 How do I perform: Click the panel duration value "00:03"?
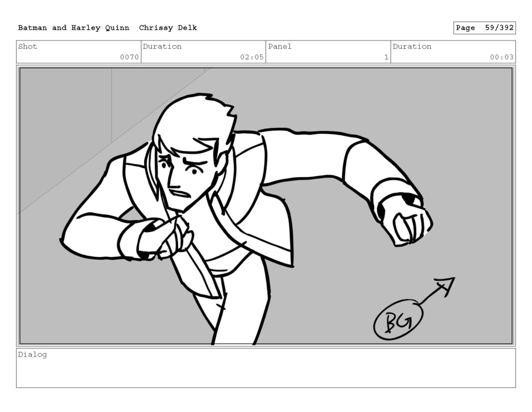pos(502,57)
